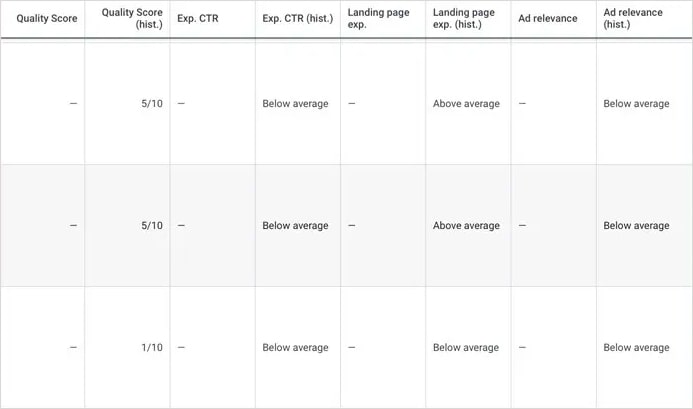693x409 pixels.
Task: Sort by Quality Score column header
Action: (47, 18)
